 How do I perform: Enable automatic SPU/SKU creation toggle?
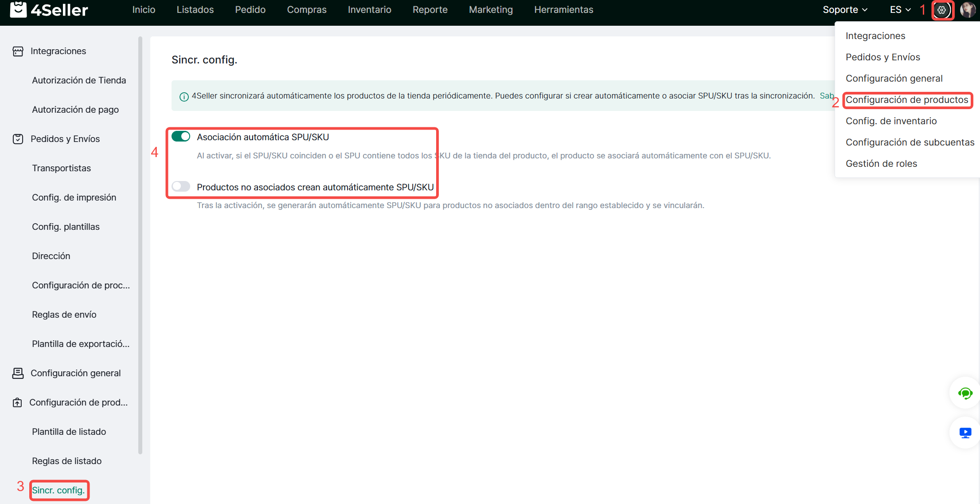(x=181, y=186)
